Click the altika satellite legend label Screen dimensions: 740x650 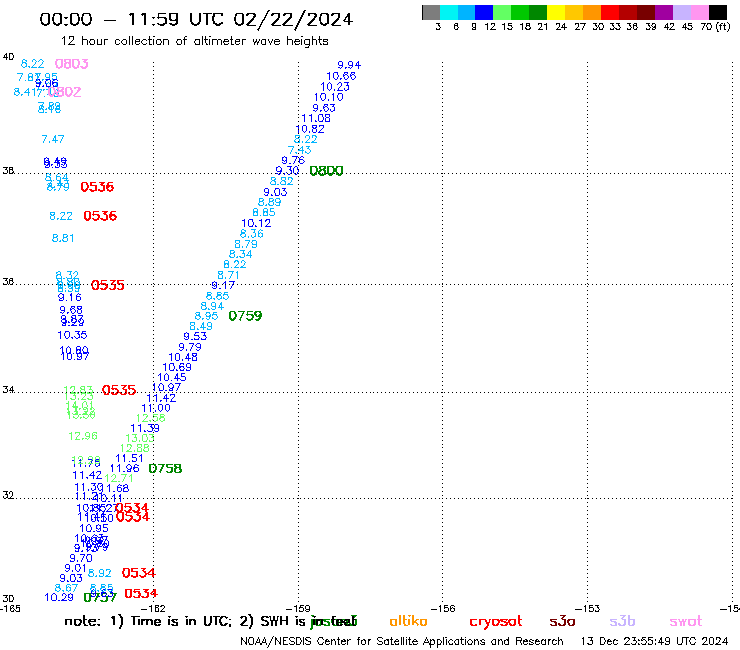click(408, 621)
